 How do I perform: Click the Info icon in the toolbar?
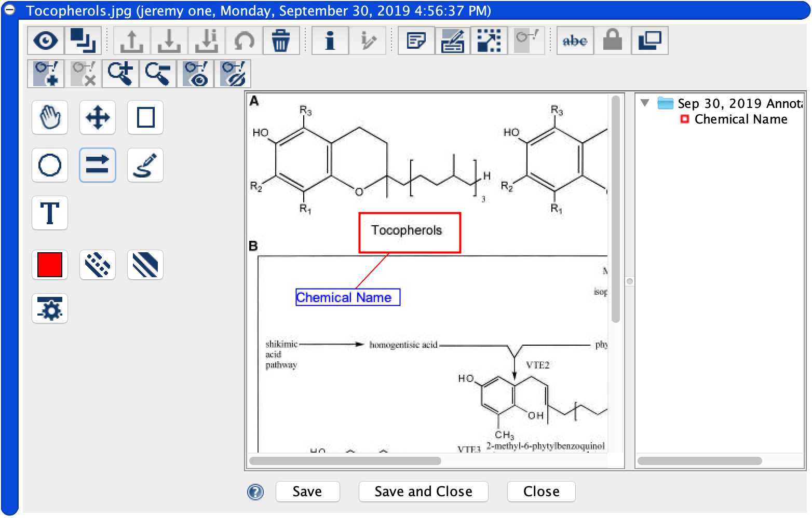click(x=330, y=40)
